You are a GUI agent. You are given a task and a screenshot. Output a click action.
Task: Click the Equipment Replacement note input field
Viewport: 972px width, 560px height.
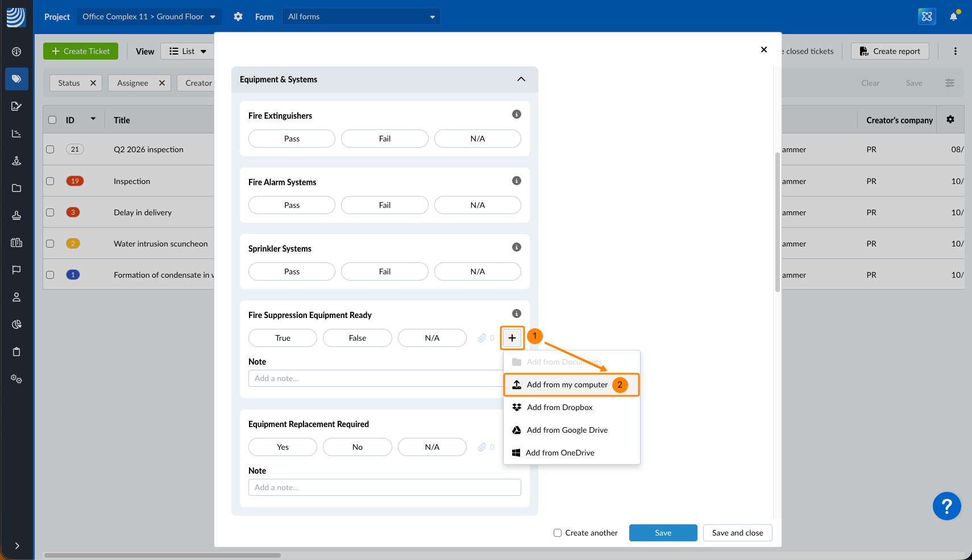(384, 487)
